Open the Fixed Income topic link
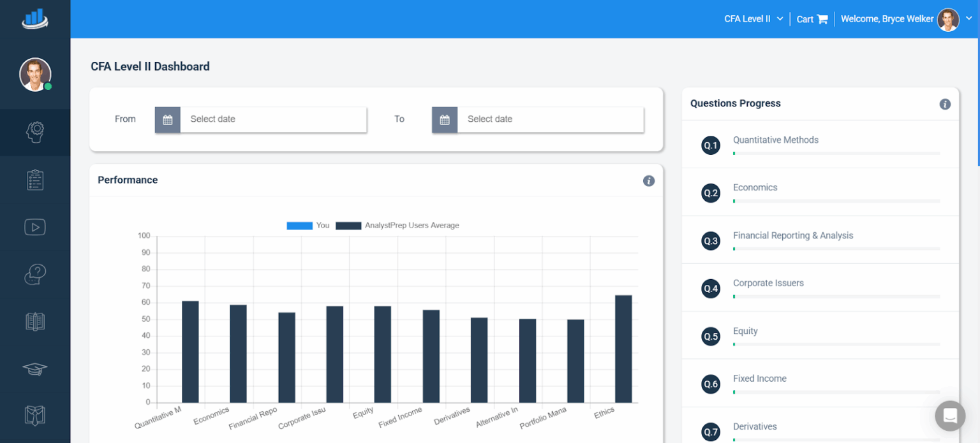 pos(760,379)
